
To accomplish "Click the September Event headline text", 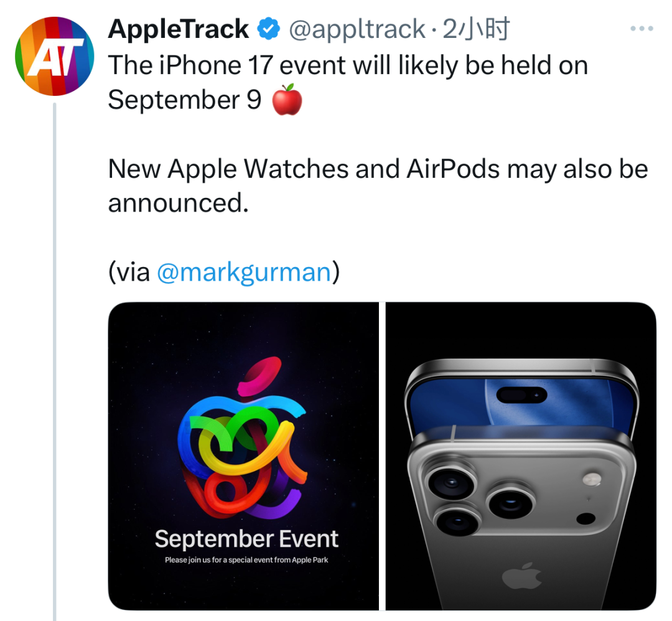I will pyautogui.click(x=246, y=539).
